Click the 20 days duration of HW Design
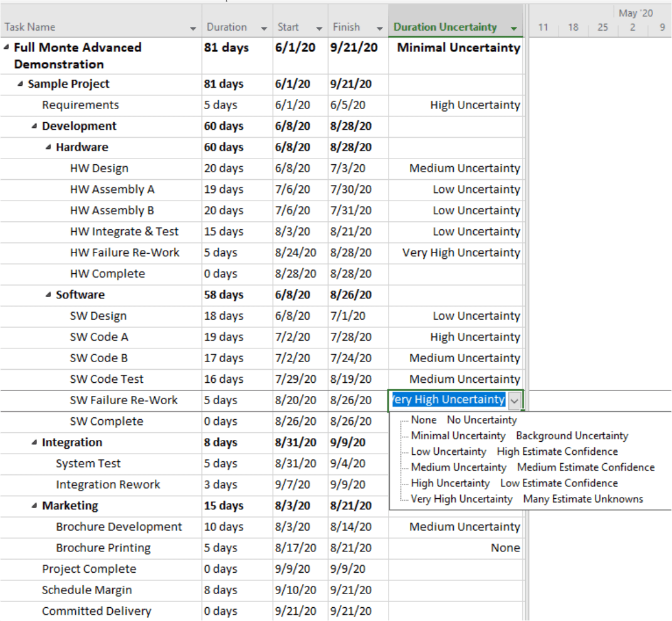The width and height of the screenshot is (672, 621). [224, 169]
